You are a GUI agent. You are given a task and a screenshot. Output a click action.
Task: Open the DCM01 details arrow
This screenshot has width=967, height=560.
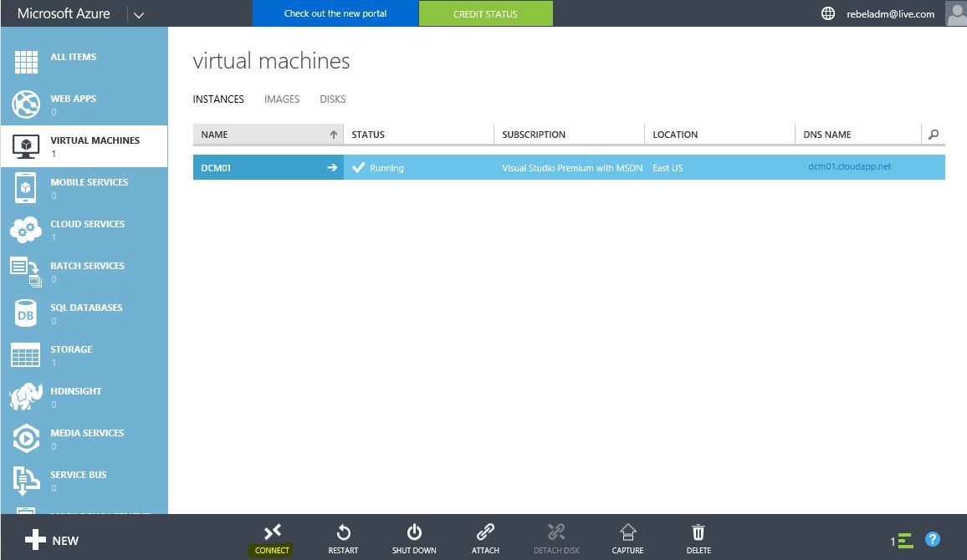(332, 168)
